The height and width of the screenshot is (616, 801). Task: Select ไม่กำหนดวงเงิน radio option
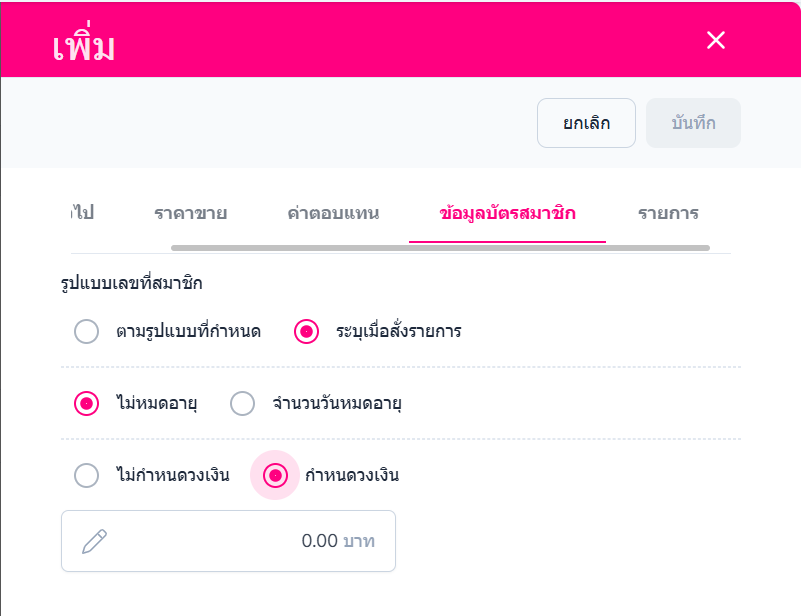pos(87,476)
